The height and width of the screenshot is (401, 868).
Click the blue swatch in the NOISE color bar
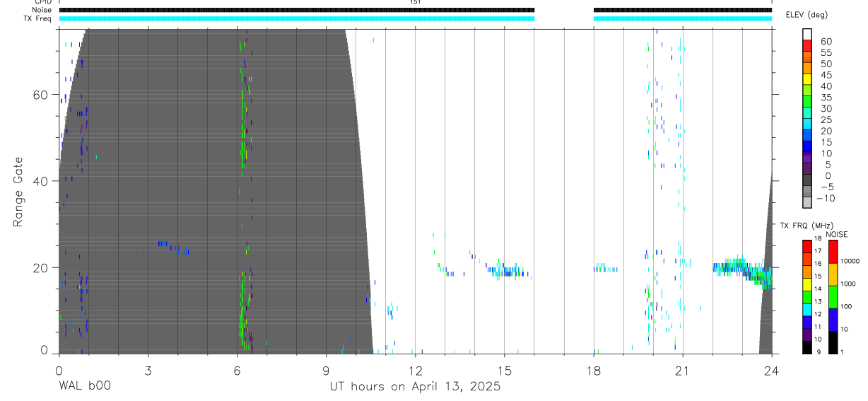(833, 320)
